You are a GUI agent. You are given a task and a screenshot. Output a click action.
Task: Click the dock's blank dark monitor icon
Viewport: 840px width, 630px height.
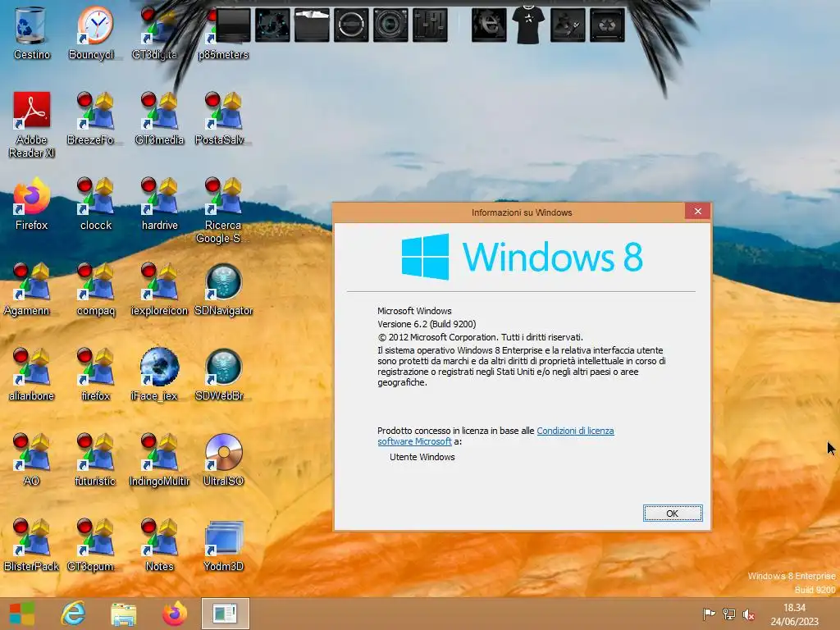click(x=233, y=25)
